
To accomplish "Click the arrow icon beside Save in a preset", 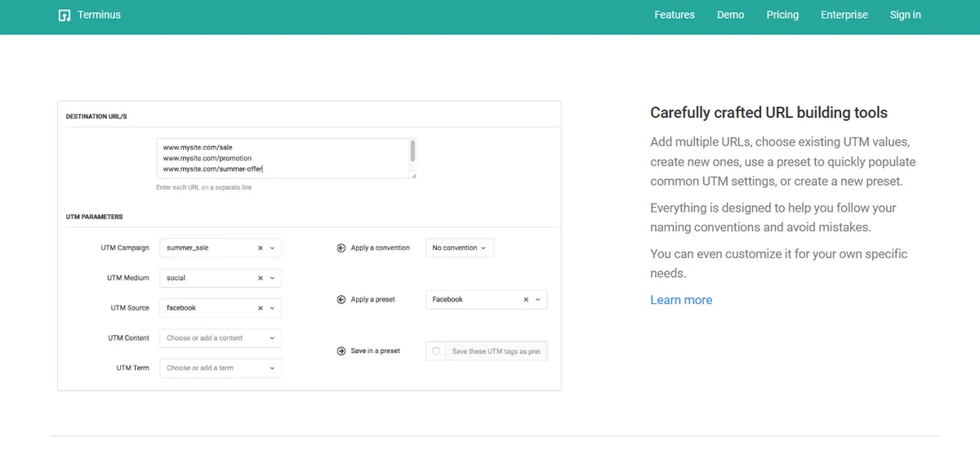I will pos(341,351).
